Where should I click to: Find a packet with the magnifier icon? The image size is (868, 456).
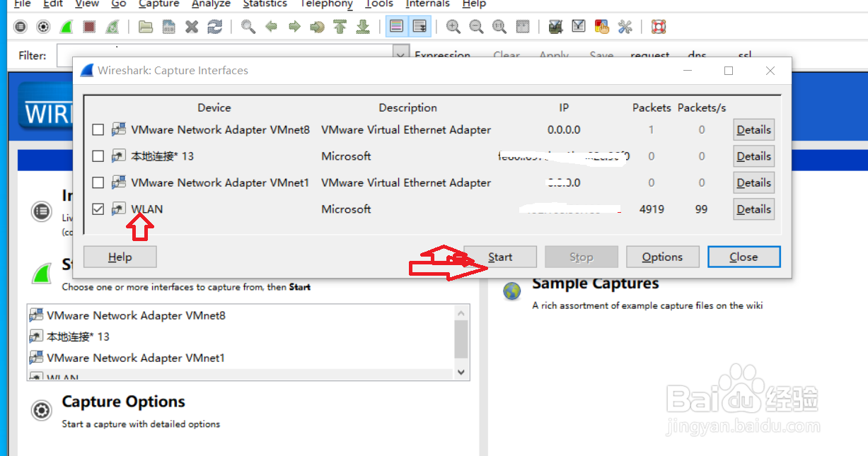pos(248,27)
